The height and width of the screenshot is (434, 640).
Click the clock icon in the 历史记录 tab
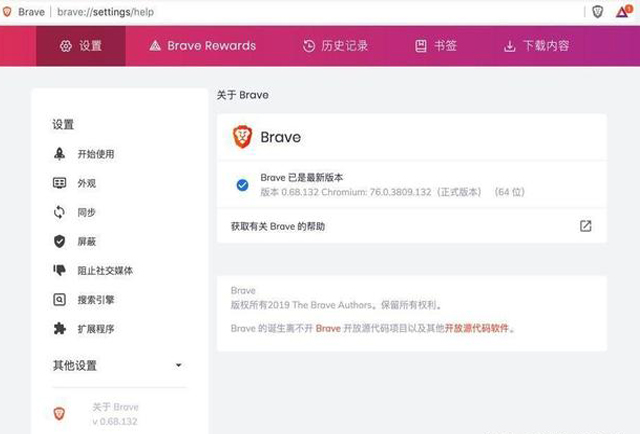(309, 46)
